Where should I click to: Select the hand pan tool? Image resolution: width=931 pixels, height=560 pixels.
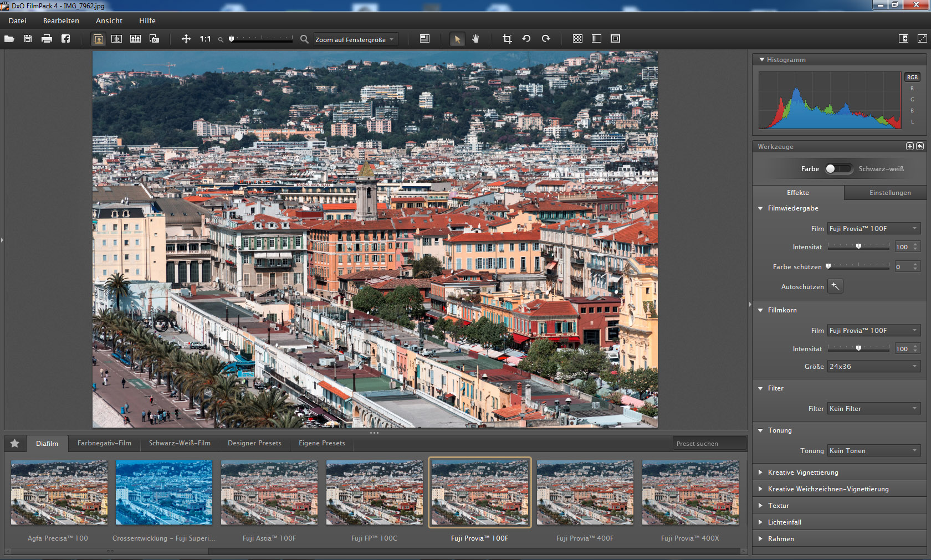pyautogui.click(x=475, y=39)
